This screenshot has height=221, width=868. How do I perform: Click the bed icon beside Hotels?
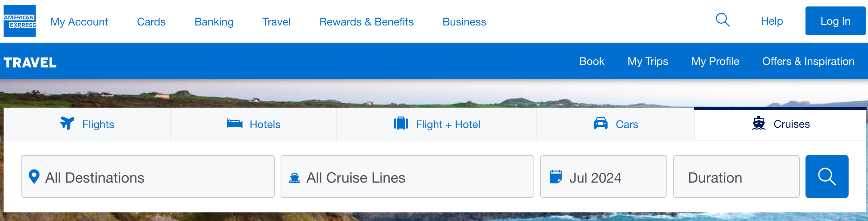[x=235, y=123]
